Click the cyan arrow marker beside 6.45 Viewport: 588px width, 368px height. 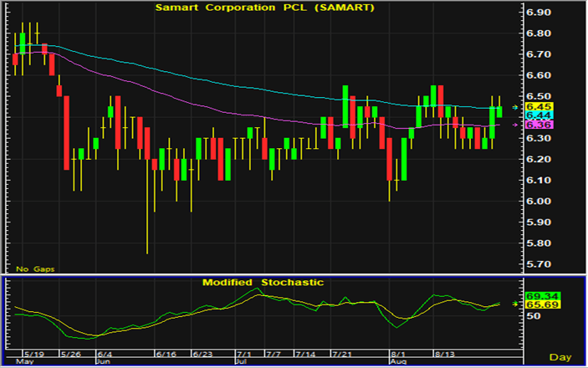click(x=514, y=107)
